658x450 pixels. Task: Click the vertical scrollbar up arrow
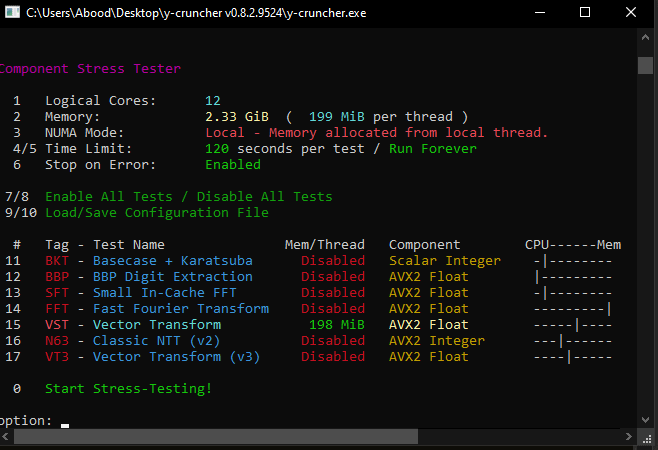[645, 37]
